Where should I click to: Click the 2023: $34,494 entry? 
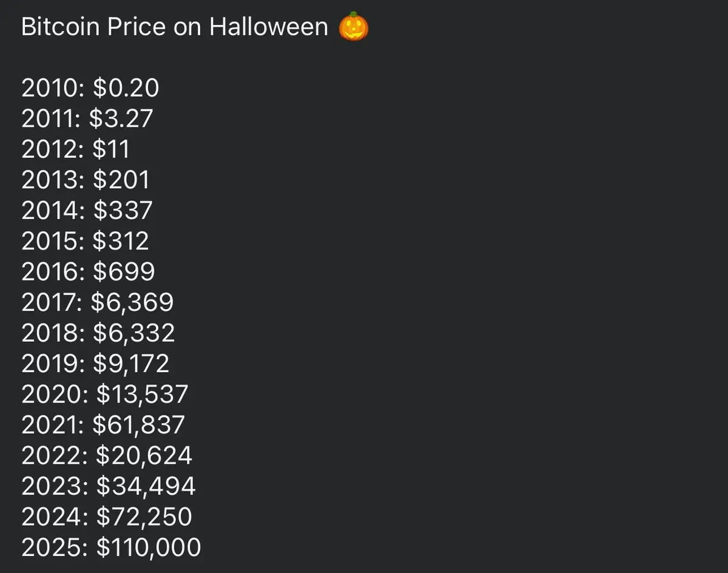[109, 486]
